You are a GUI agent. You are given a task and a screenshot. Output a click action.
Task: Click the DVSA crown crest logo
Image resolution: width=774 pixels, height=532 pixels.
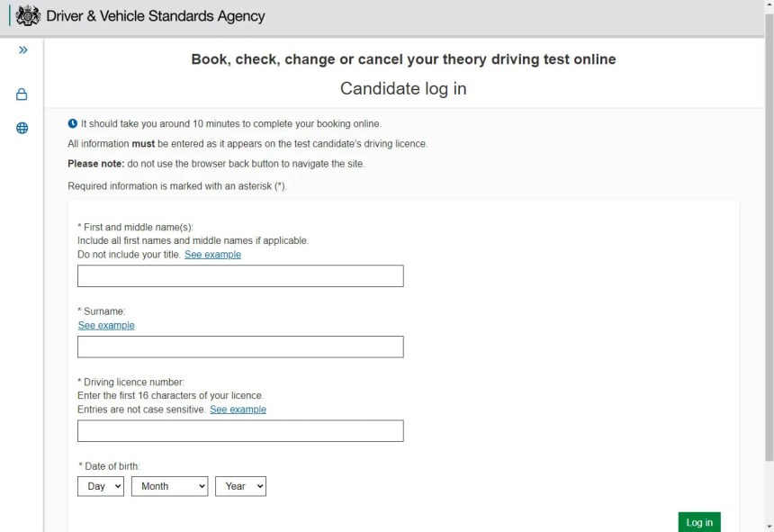28,15
